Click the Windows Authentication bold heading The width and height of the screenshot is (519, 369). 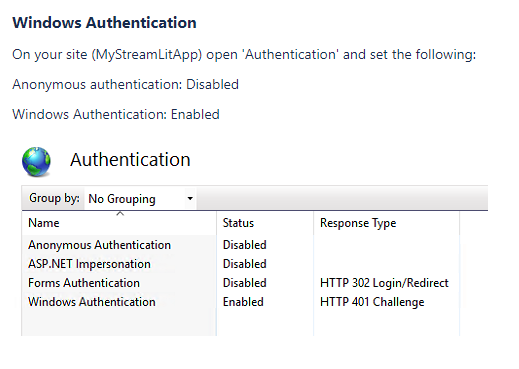(x=104, y=23)
